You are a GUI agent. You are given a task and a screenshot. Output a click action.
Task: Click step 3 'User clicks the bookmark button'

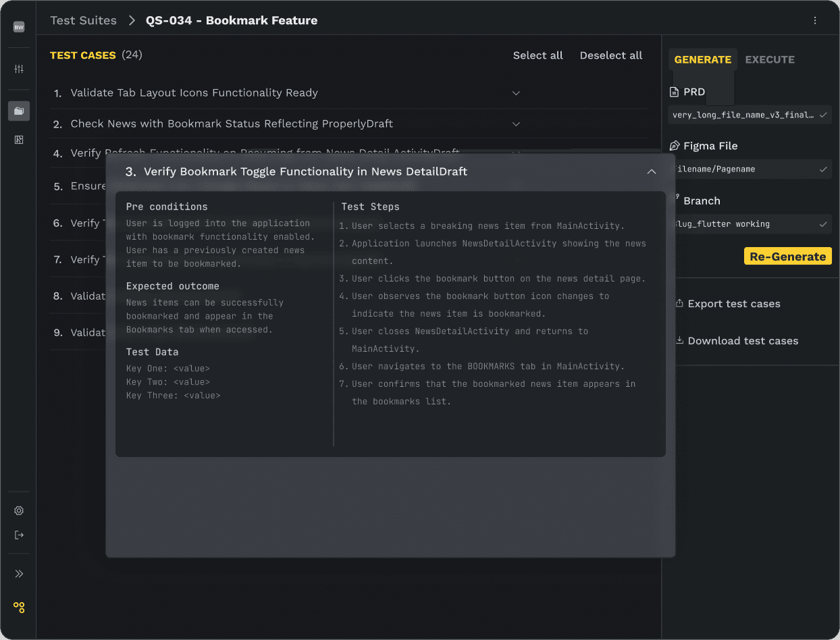point(498,279)
